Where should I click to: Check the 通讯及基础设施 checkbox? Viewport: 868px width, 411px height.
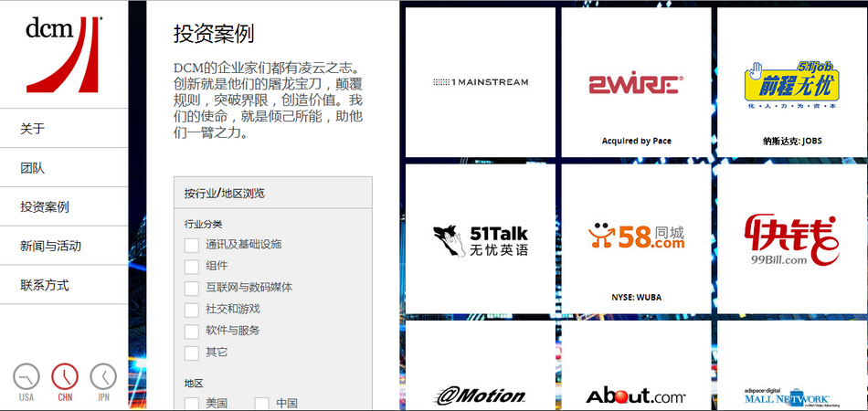click(x=192, y=245)
